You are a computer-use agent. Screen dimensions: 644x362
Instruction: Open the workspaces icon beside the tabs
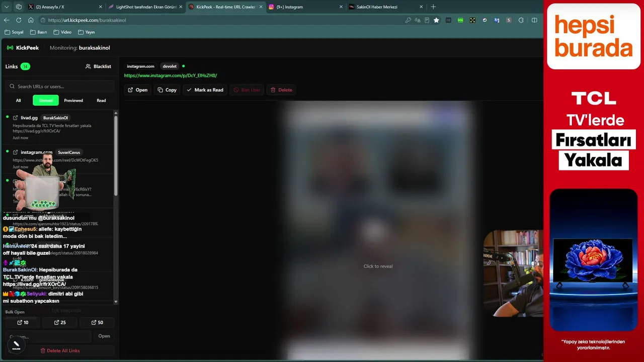click(x=19, y=7)
